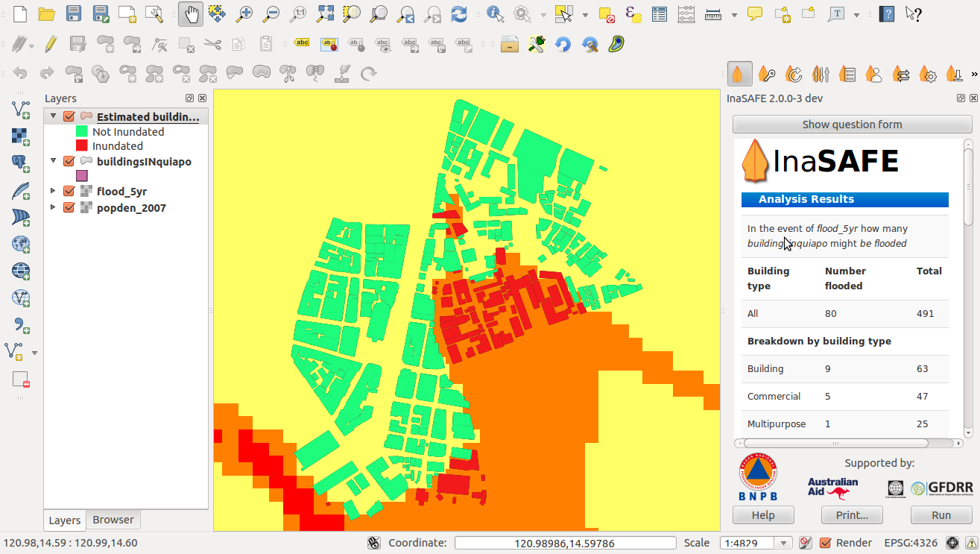This screenshot has width=980, height=554.
Task: Open the InaSAFE options sliders icon
Action: coord(821,74)
